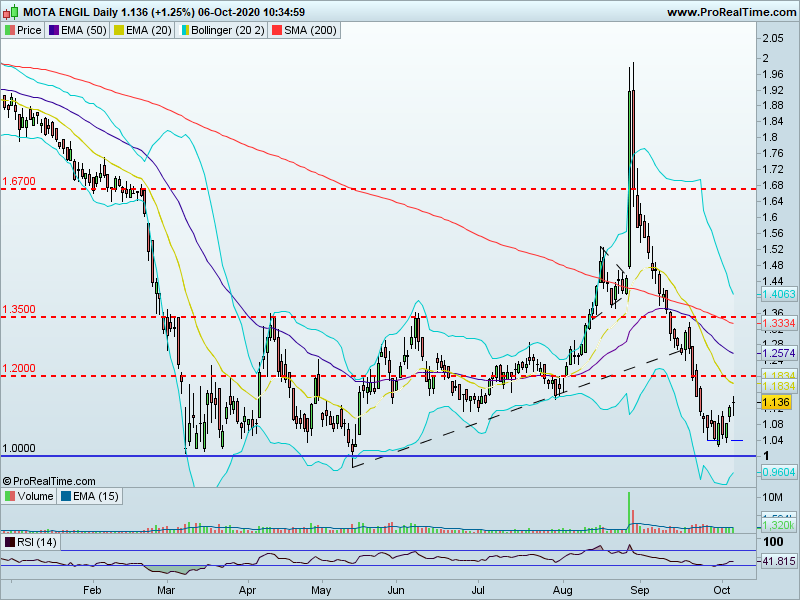Screen dimensions: 800x600
Task: Click the 1.136 current price tag
Action: 776,403
